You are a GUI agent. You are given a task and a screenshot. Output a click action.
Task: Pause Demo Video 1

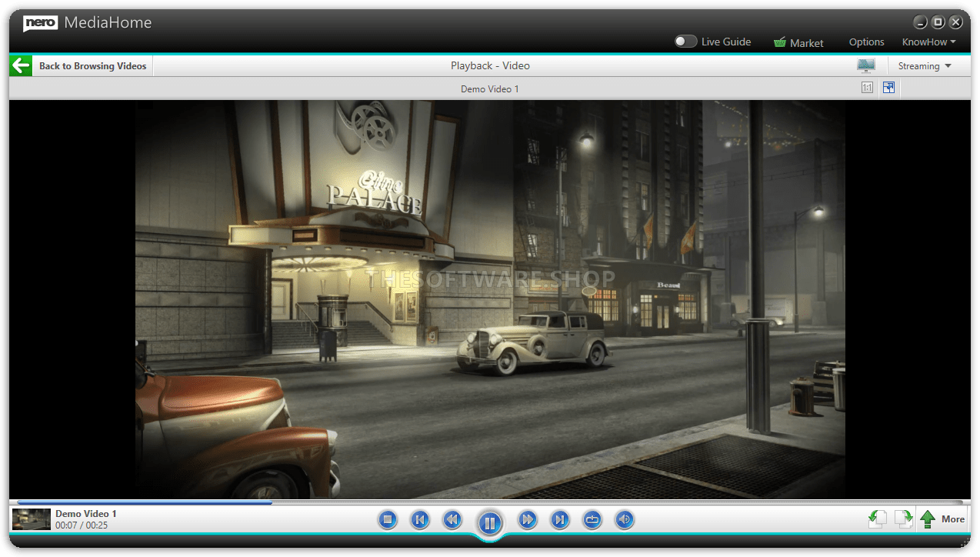(489, 523)
